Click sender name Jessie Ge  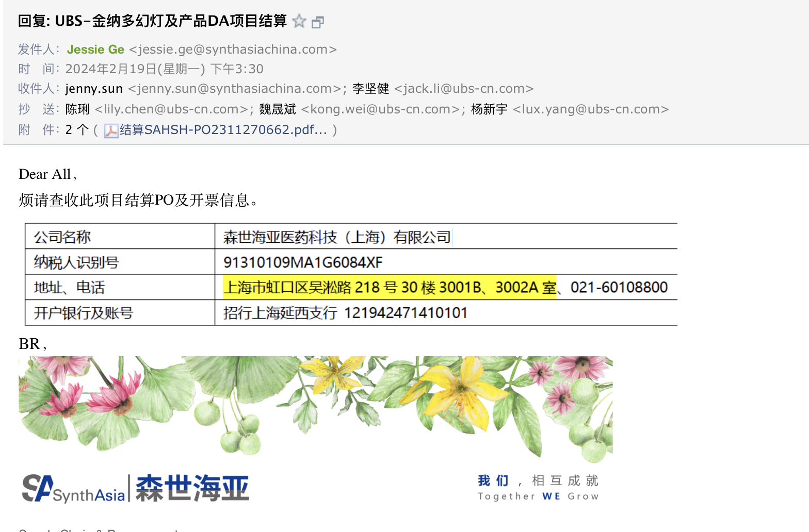coord(95,49)
